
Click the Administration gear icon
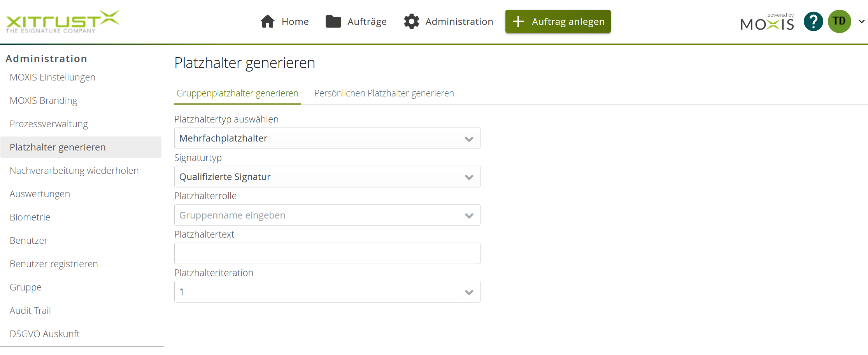click(x=411, y=21)
